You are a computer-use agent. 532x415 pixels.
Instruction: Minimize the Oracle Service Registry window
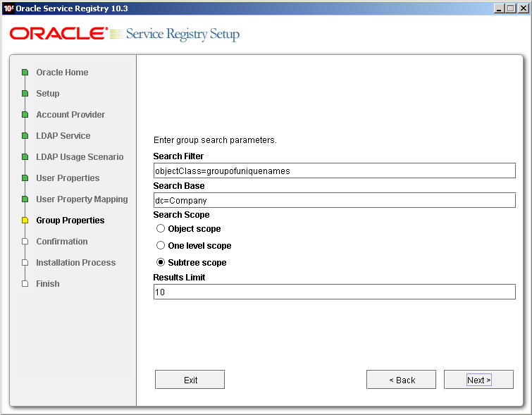[498, 8]
